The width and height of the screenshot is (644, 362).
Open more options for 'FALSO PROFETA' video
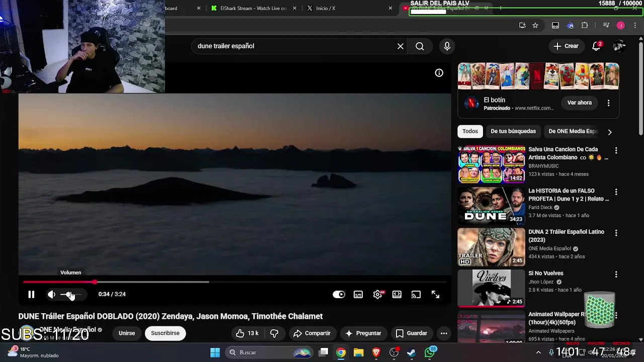point(616,192)
